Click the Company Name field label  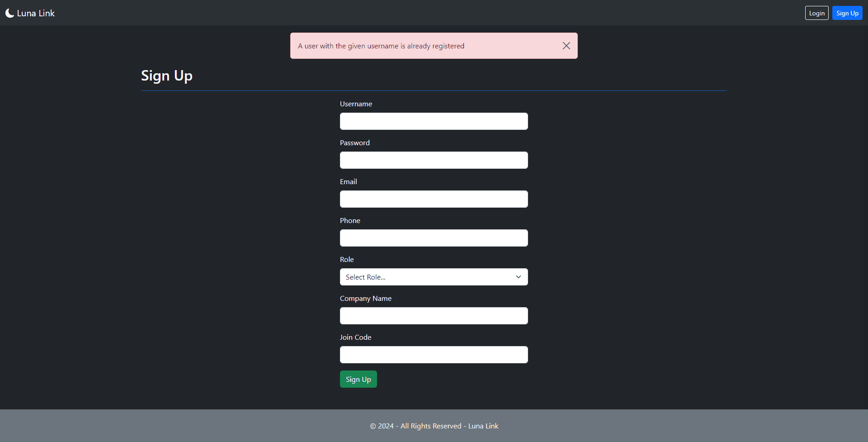click(366, 299)
